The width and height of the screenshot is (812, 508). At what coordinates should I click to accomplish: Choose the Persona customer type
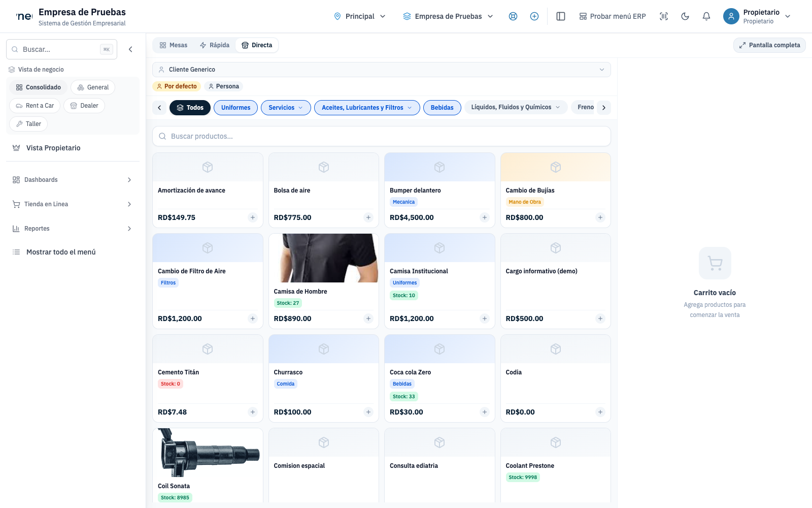coord(224,86)
